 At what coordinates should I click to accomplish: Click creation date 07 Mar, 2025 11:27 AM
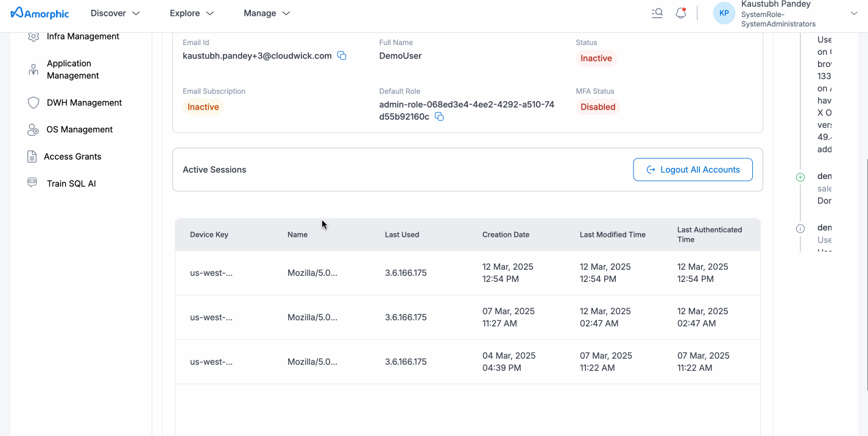click(508, 317)
